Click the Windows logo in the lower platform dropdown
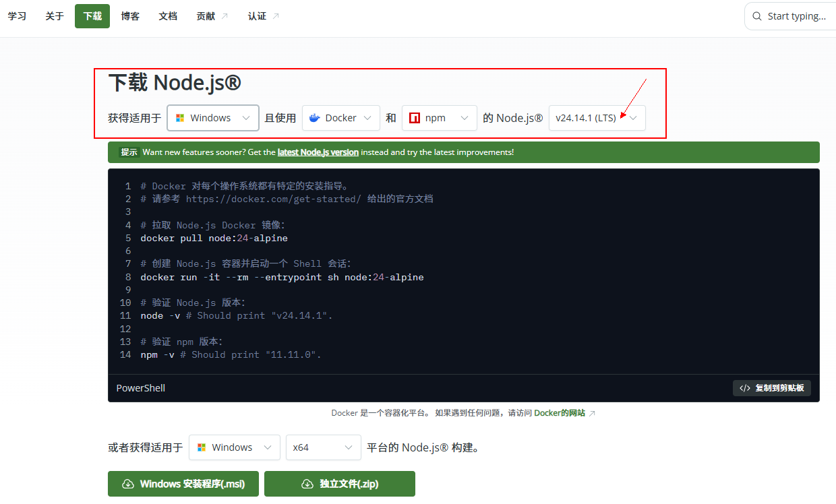 [x=202, y=447]
